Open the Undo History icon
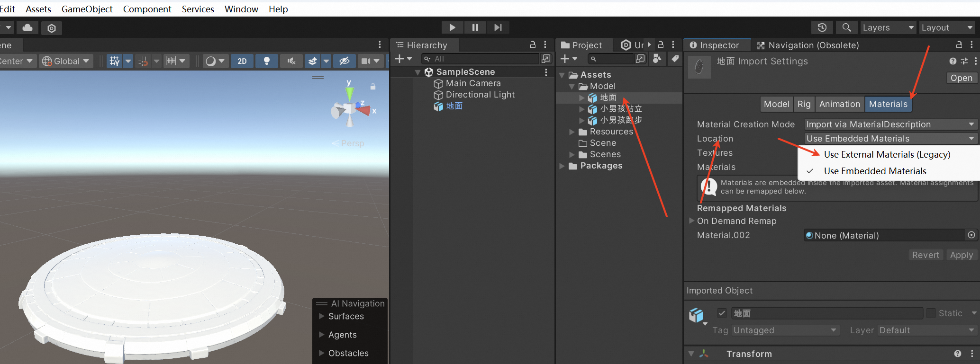The width and height of the screenshot is (980, 364). tap(822, 27)
